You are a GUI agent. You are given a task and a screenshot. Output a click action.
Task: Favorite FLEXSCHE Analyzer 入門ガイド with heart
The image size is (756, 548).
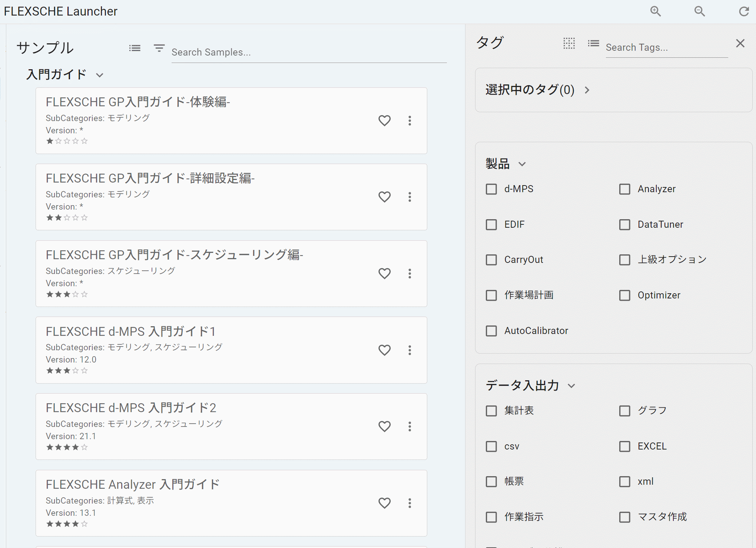click(x=384, y=503)
